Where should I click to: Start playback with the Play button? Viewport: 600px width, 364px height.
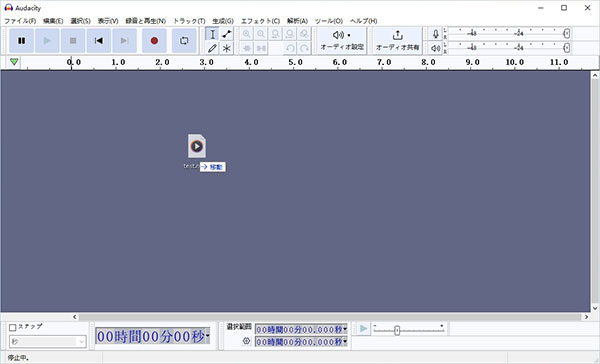(x=47, y=41)
